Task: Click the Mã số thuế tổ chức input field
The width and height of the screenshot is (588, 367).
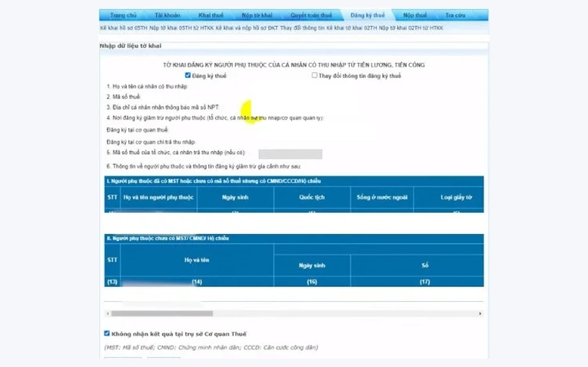Action: [291, 154]
